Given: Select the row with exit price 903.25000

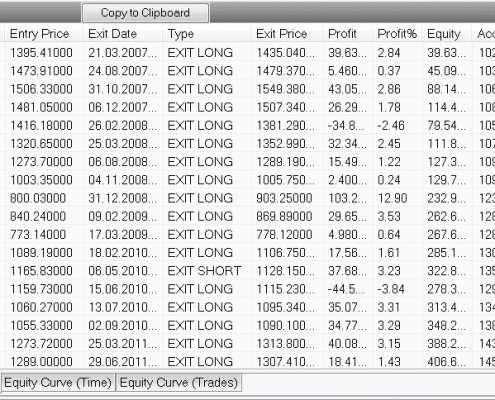Looking at the screenshot, I should (247, 198).
